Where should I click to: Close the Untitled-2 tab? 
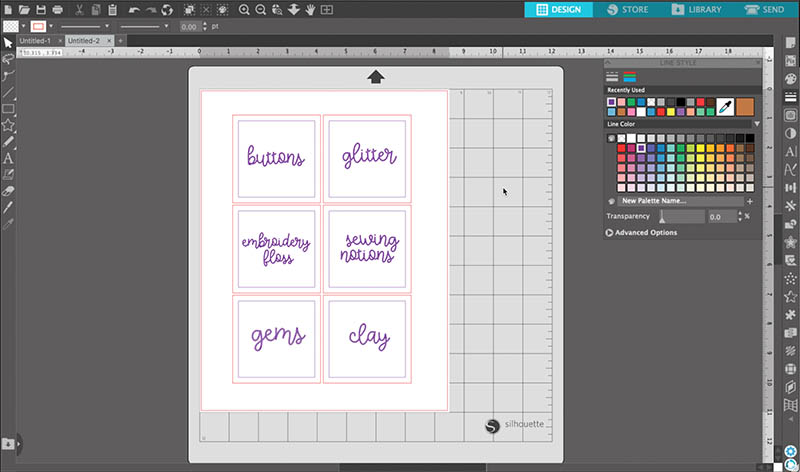coord(109,40)
